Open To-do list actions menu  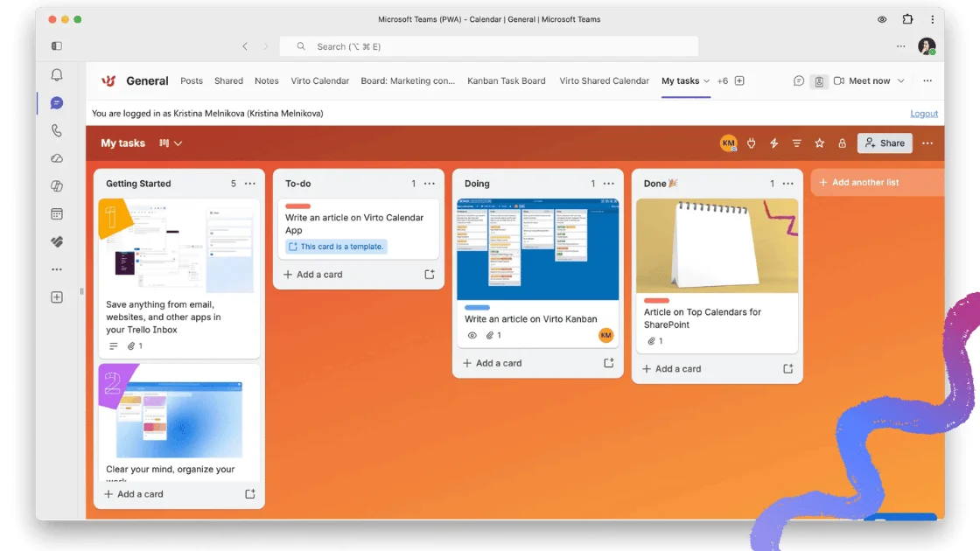(x=430, y=184)
